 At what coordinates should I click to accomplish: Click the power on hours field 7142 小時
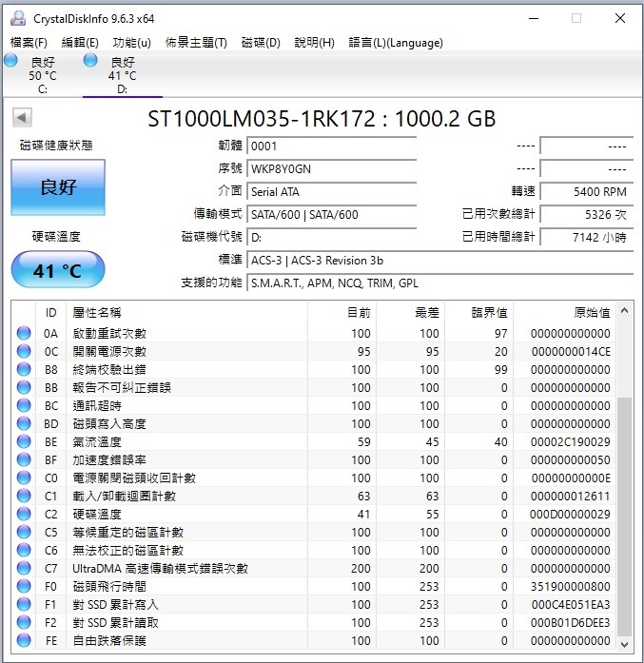(587, 238)
